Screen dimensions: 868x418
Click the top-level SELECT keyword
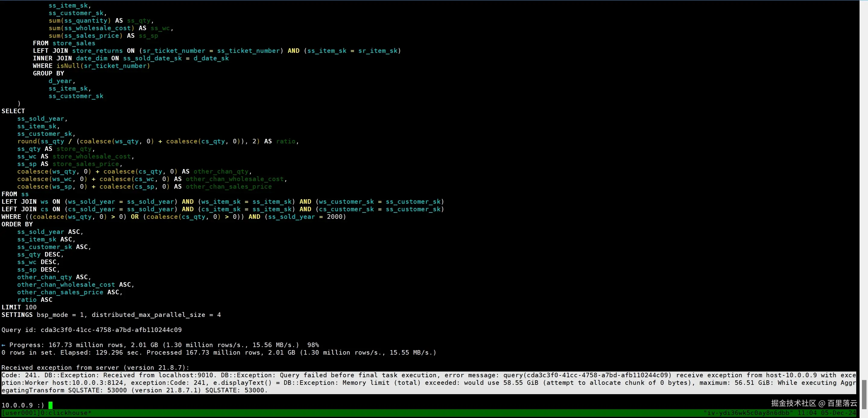13,111
